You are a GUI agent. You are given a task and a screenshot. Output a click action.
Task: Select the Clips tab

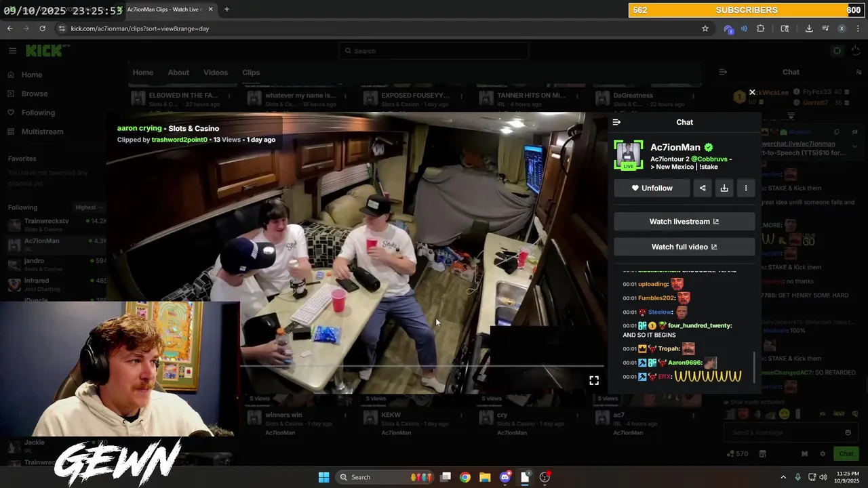point(251,73)
